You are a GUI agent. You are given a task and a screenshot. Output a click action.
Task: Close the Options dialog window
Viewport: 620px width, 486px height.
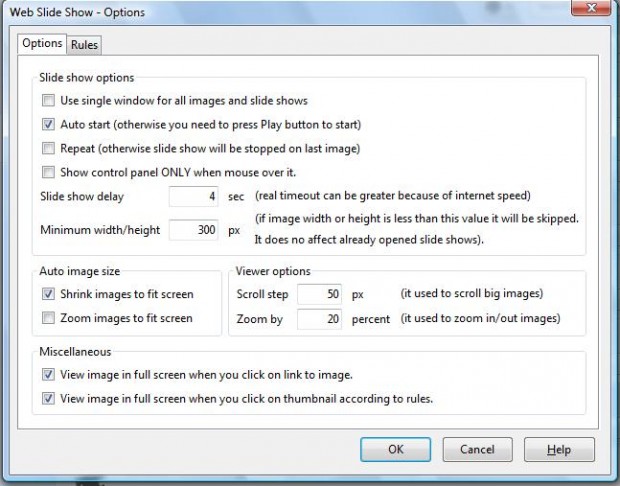(x=591, y=8)
